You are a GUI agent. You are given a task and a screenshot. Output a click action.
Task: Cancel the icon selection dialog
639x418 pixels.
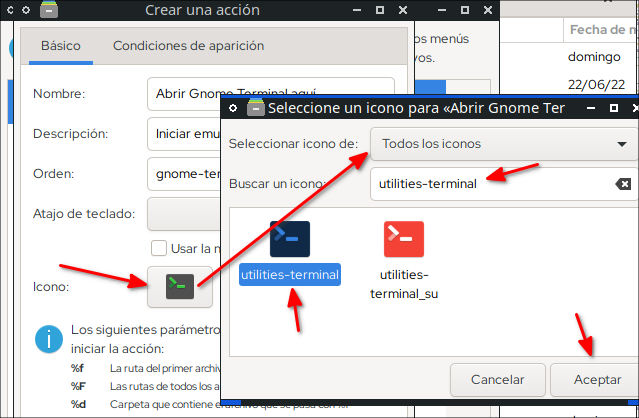pos(497,380)
